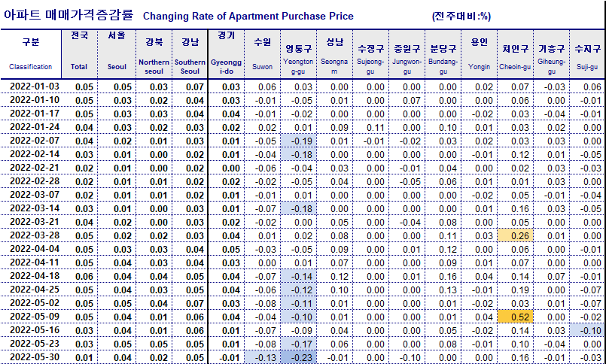Click the (전주대비:%) unit note

point(461,17)
